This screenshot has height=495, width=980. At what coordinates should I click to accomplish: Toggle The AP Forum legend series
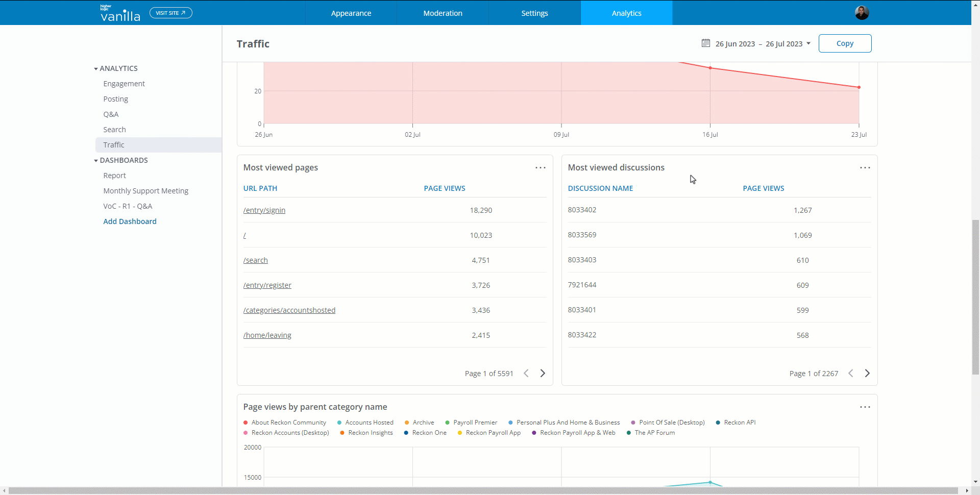pyautogui.click(x=651, y=433)
